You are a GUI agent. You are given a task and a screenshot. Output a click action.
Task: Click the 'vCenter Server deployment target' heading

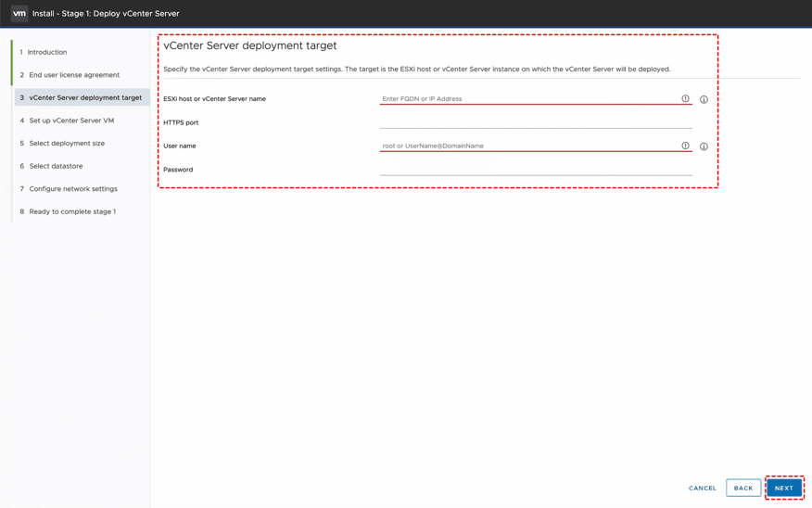250,45
